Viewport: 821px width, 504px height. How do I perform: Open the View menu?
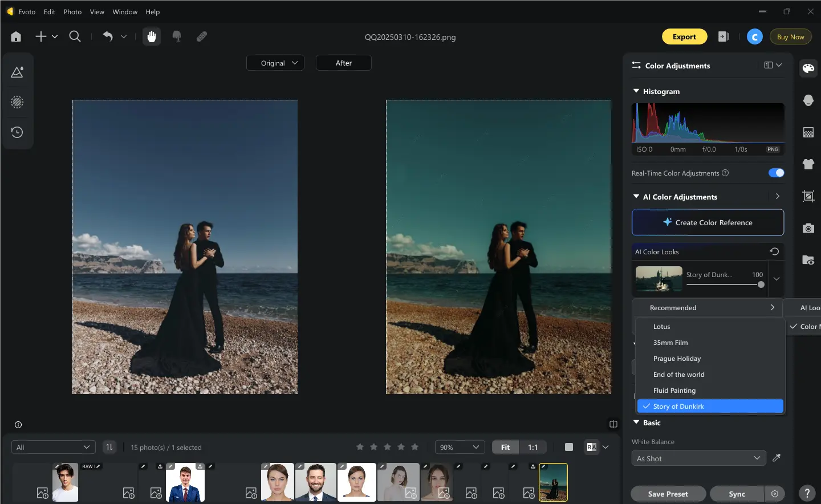click(97, 11)
